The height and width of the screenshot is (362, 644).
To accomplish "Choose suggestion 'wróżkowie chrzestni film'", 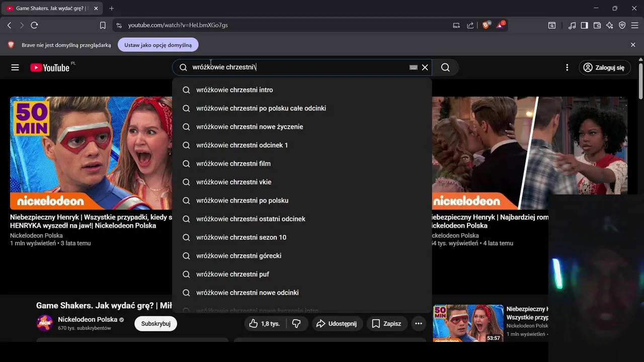I will 302,163.
